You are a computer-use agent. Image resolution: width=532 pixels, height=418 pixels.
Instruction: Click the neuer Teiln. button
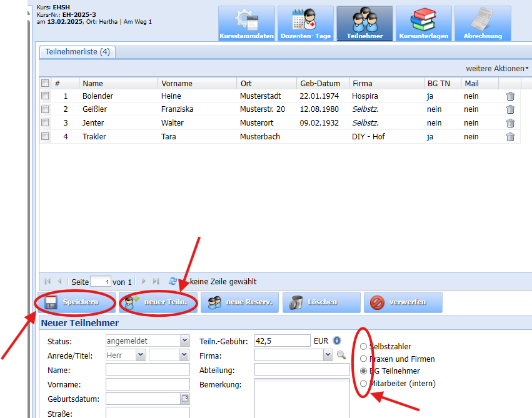tap(158, 302)
